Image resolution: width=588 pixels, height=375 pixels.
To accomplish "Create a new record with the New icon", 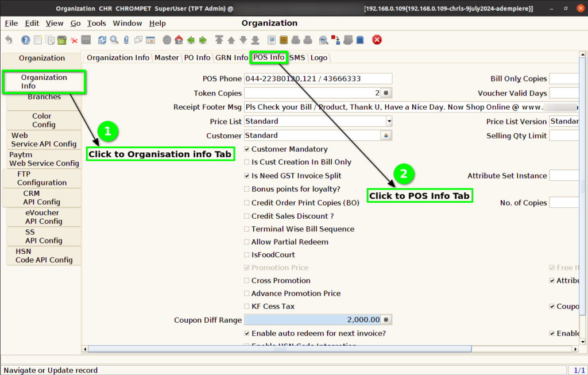I will 38,40.
